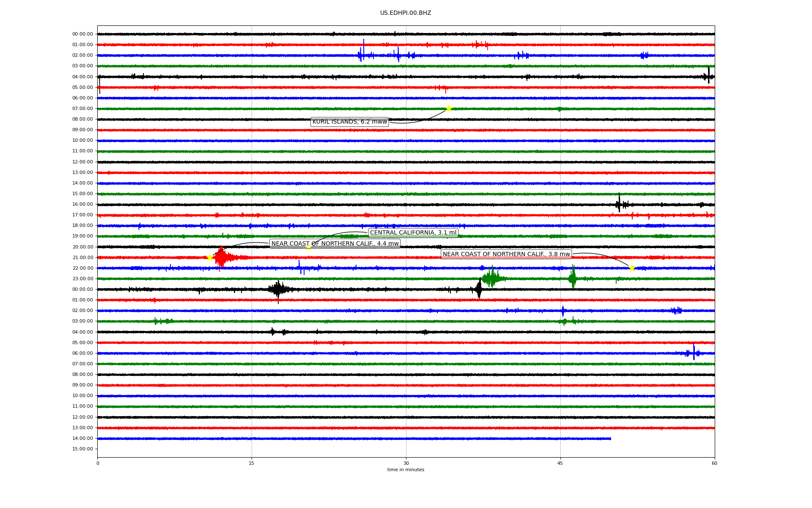The height and width of the screenshot is (508, 812).
Task: Click the star marker on the 20:00:00 trace
Action: (x=308, y=247)
